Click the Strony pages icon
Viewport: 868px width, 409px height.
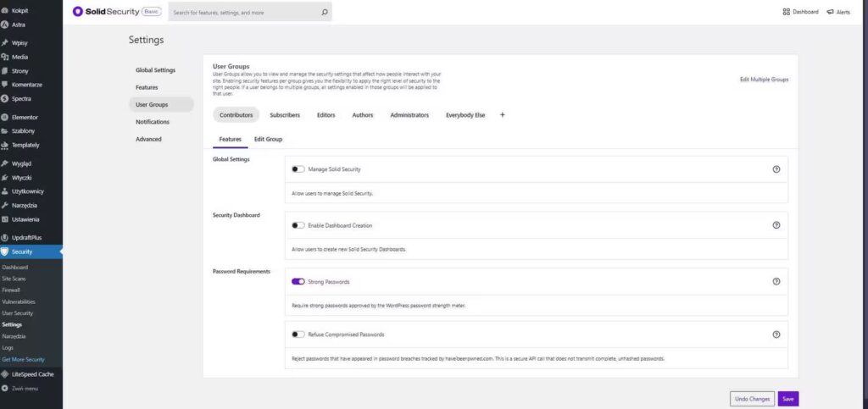(4, 71)
